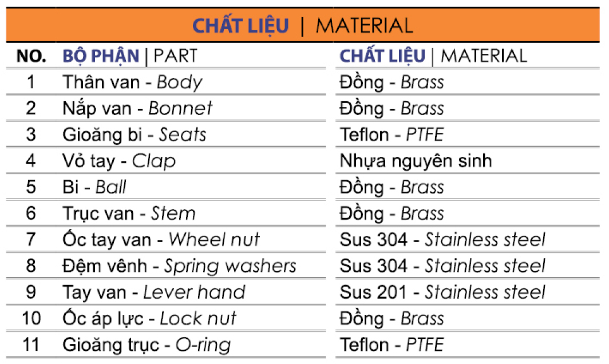Select "Ốc tay van - Wheel nut" row label
Viewport: 609px width, 364px height.
point(161,239)
